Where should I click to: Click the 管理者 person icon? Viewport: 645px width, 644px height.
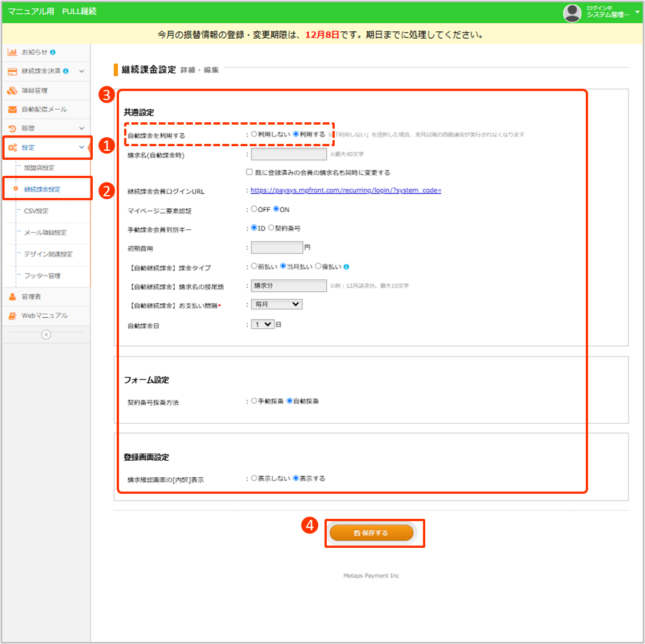[12, 297]
